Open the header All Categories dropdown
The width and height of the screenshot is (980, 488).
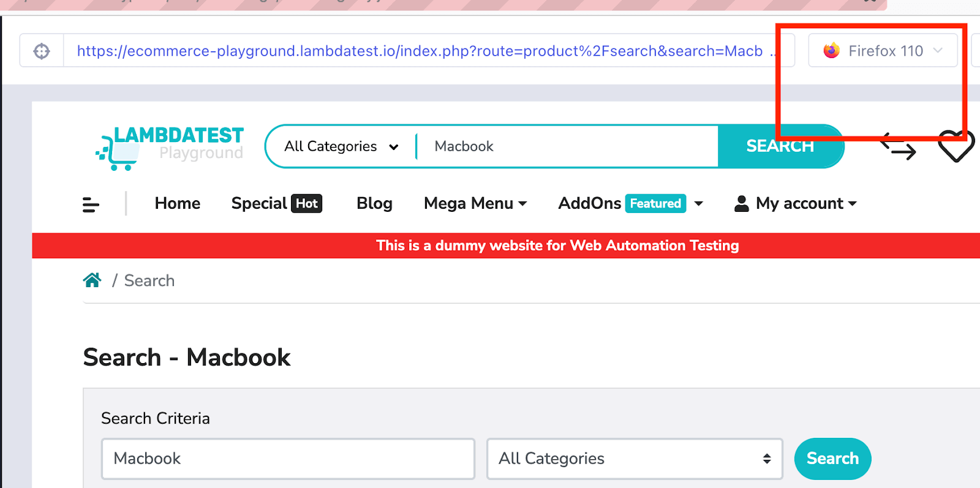click(x=341, y=146)
